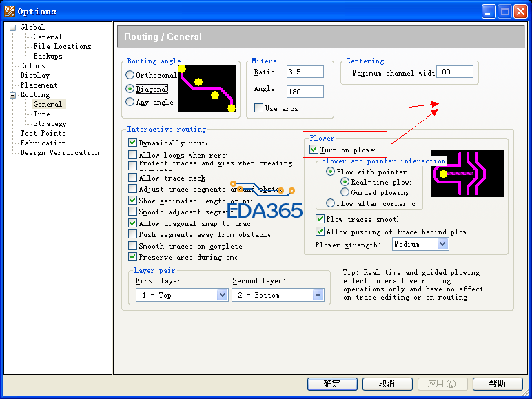Open Plower strength dropdown
Image resolution: width=532 pixels, height=399 pixels.
click(x=421, y=244)
